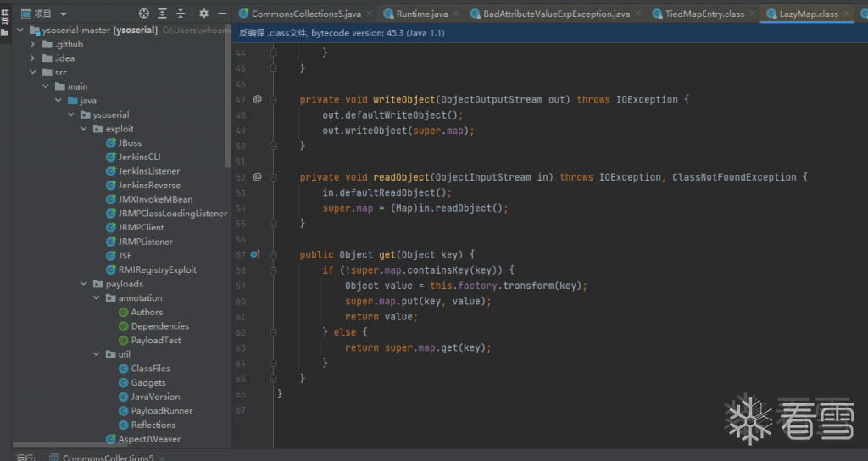The width and height of the screenshot is (868, 461).
Task: Click the @ gutter icon beside readObject
Action: 258,176
